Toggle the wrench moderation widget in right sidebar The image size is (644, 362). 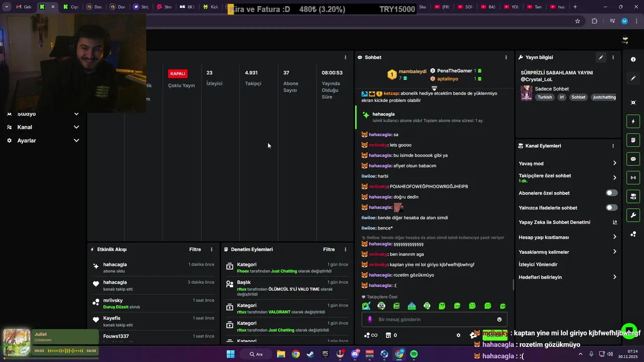click(633, 215)
